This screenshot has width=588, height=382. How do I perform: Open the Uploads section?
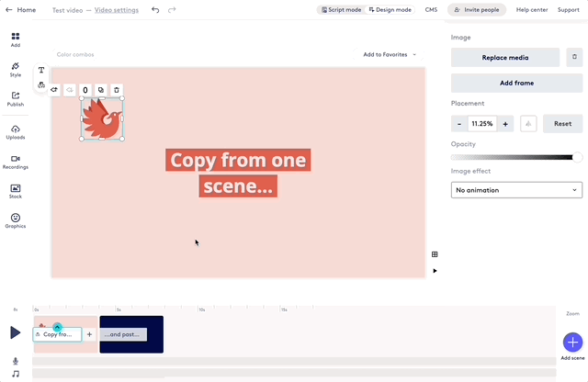[16, 132]
